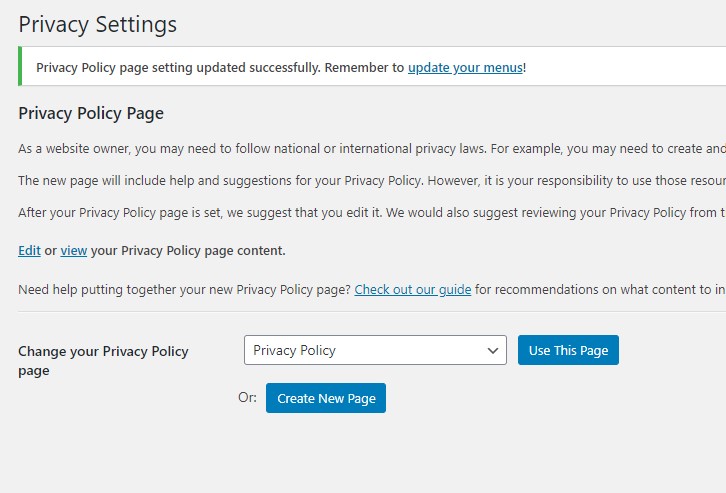Click the Privacy Settings page title

[x=97, y=24]
